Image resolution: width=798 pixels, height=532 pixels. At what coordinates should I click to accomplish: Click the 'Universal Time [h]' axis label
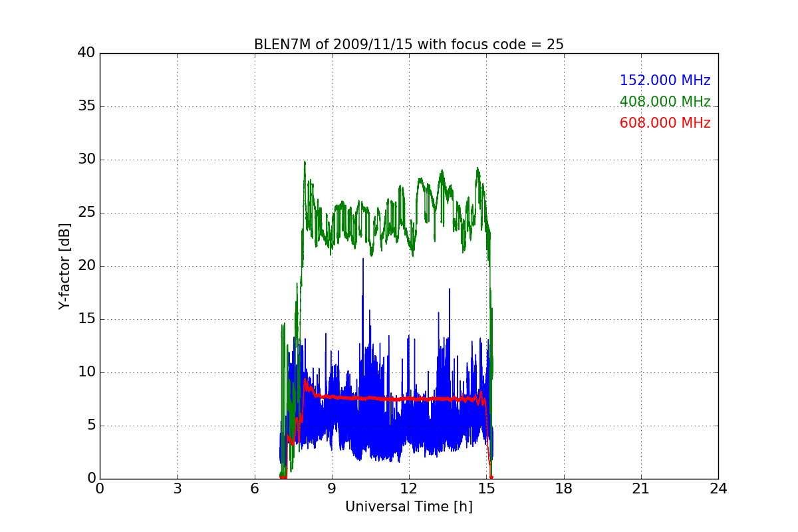[409, 507]
